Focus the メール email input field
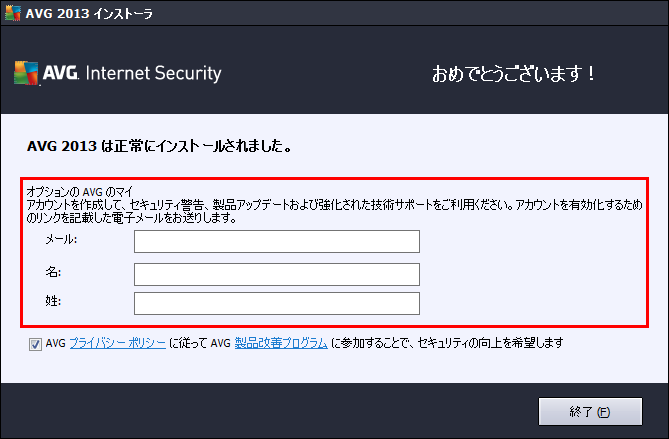Image resolution: width=669 pixels, height=439 pixels. tap(277, 241)
